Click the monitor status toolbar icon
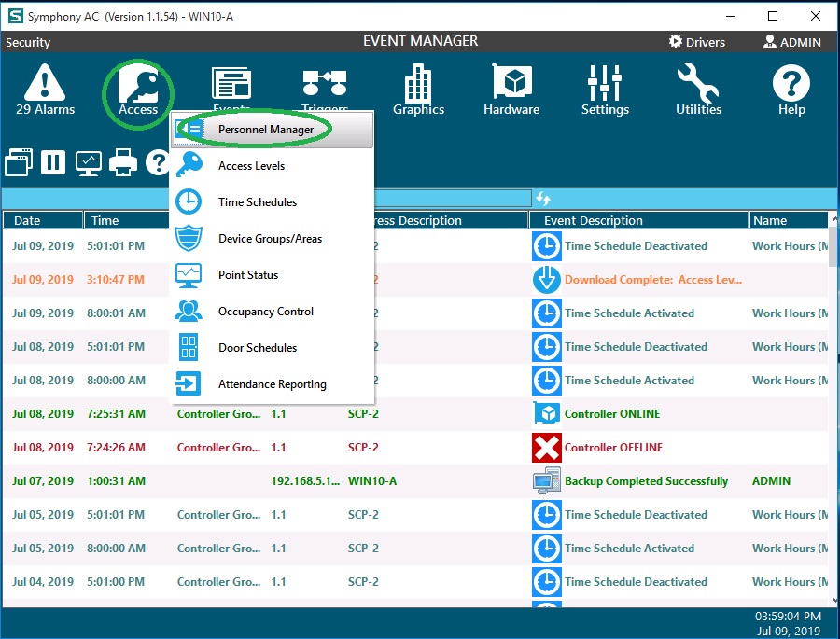This screenshot has width=840, height=639. coord(89,163)
